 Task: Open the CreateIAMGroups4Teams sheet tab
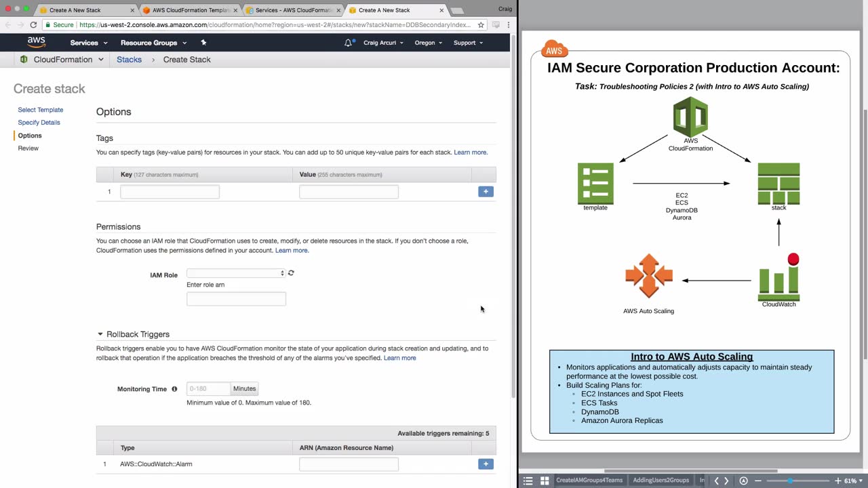589,481
